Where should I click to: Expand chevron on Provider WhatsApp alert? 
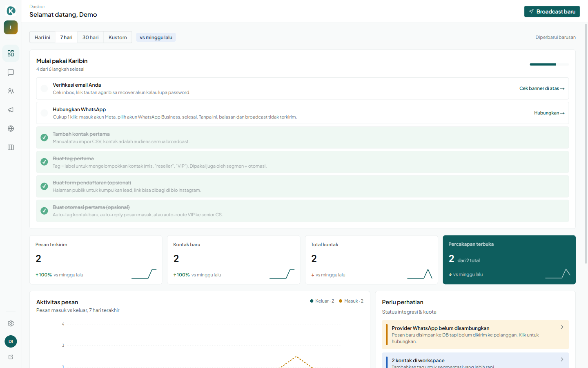coord(562,327)
